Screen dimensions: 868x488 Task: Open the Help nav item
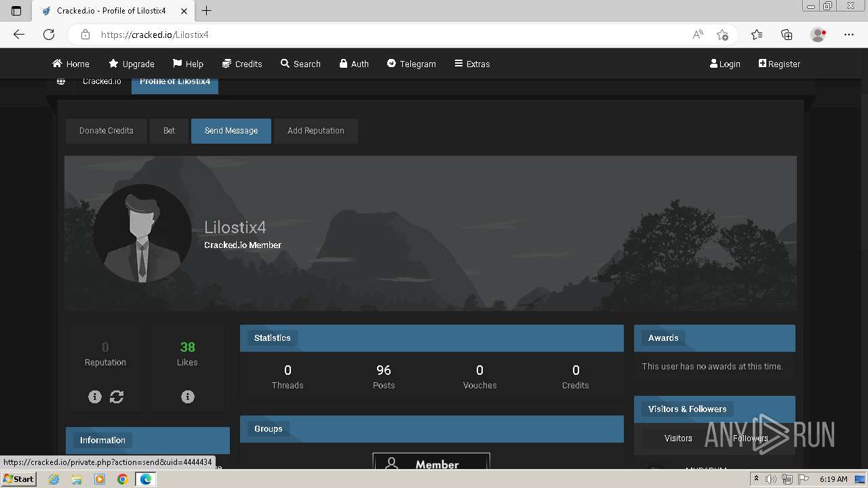click(188, 64)
